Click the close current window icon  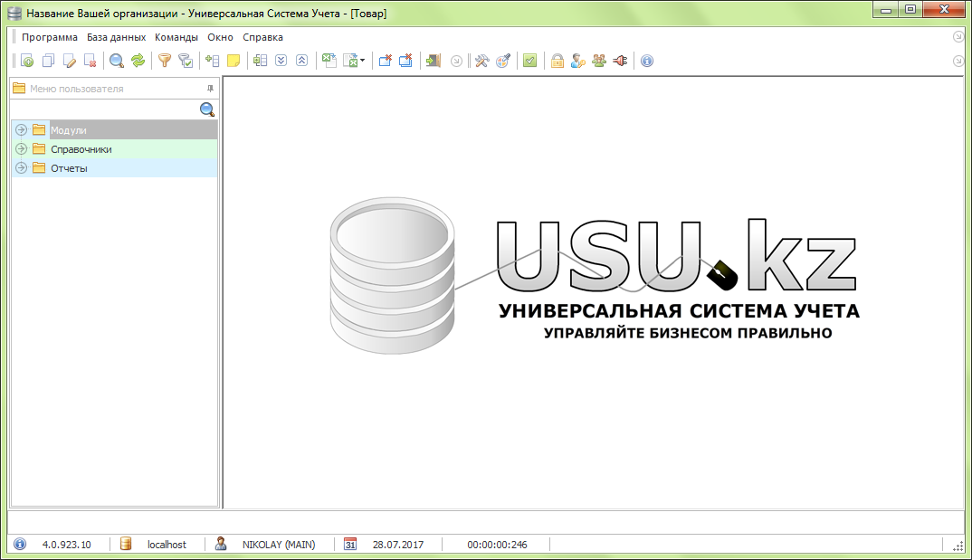click(385, 61)
